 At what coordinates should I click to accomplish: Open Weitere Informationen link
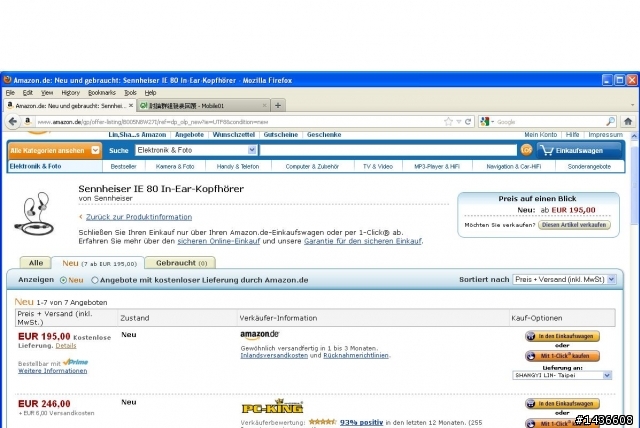[x=53, y=370]
